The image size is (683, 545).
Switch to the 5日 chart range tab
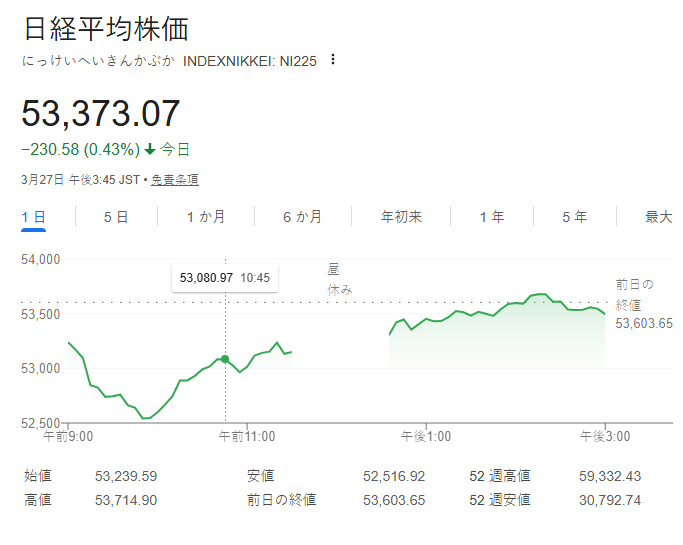116,217
